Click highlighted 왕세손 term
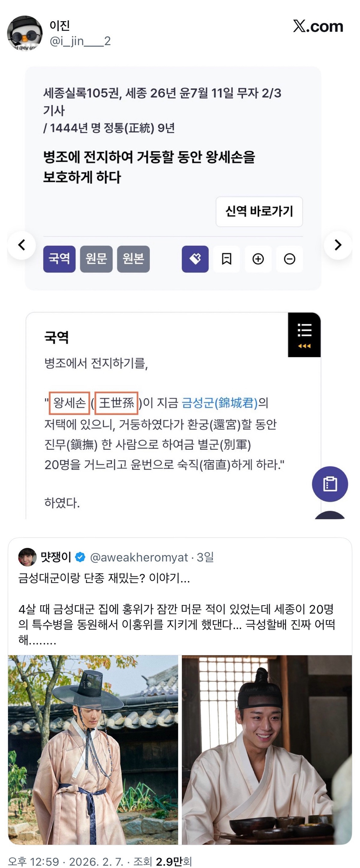The image size is (360, 868). 69,403
